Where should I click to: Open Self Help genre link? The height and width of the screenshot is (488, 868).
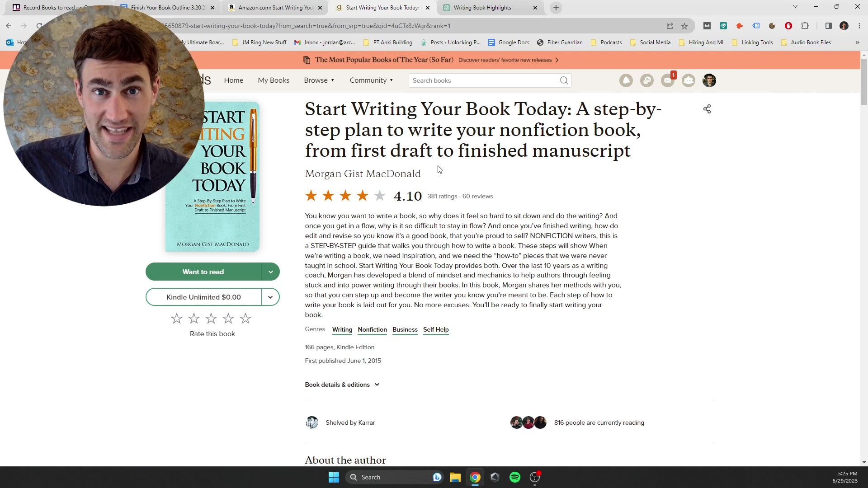436,329
